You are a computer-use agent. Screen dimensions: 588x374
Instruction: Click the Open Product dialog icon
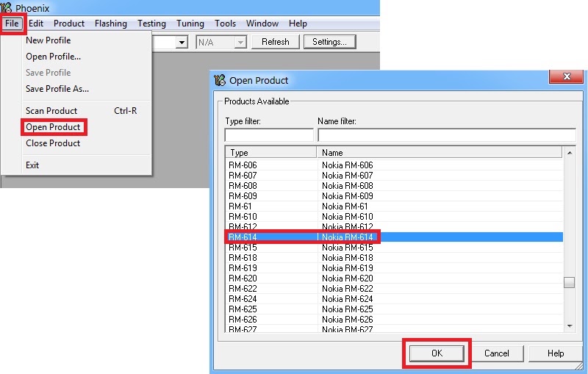[x=220, y=80]
